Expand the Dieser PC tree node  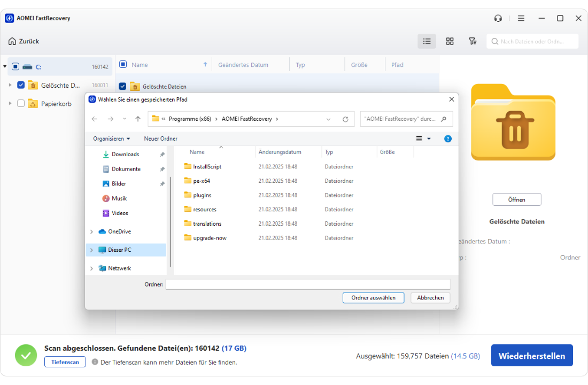(x=91, y=250)
